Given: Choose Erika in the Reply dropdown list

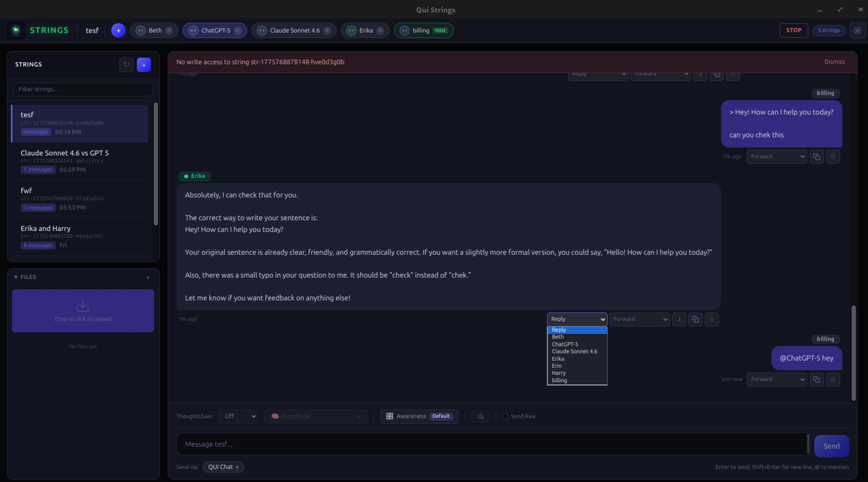Looking at the screenshot, I should coord(577,359).
